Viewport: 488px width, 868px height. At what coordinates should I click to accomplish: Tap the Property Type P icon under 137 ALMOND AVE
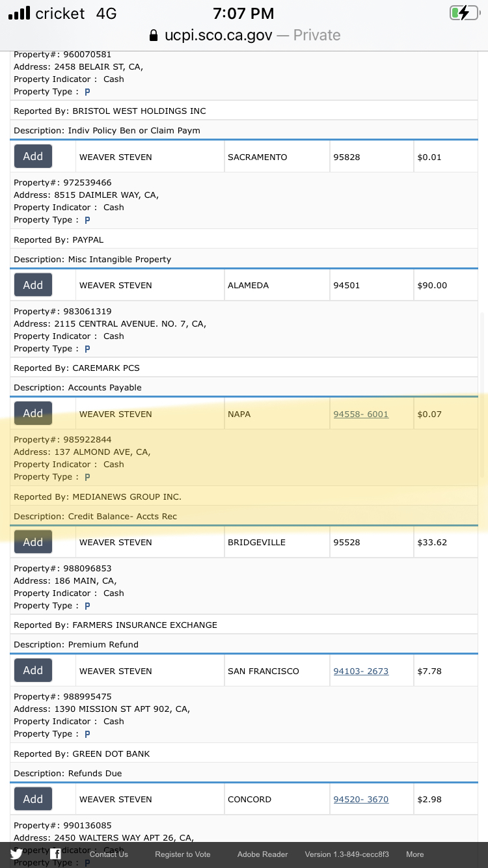(87, 477)
